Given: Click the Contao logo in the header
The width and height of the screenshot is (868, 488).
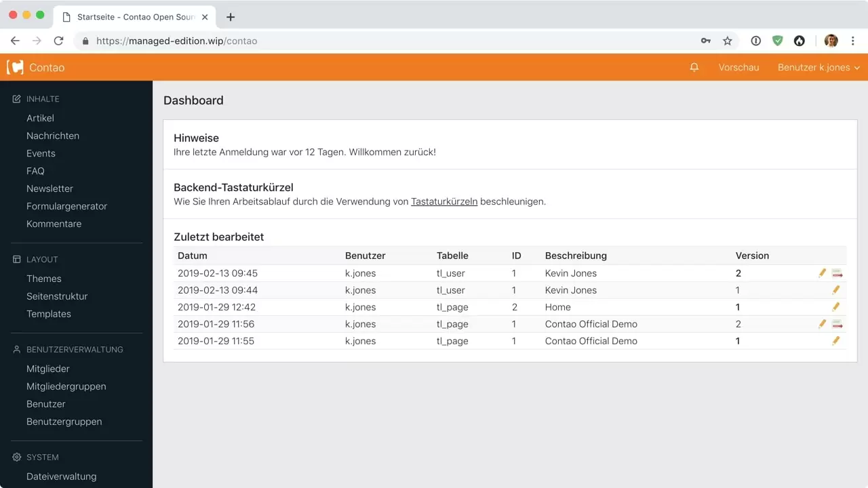Looking at the screenshot, I should [16, 67].
